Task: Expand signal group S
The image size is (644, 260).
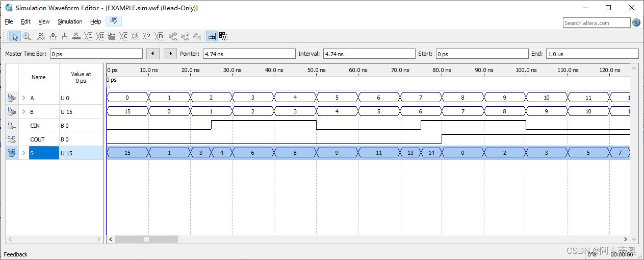Action: [x=23, y=153]
